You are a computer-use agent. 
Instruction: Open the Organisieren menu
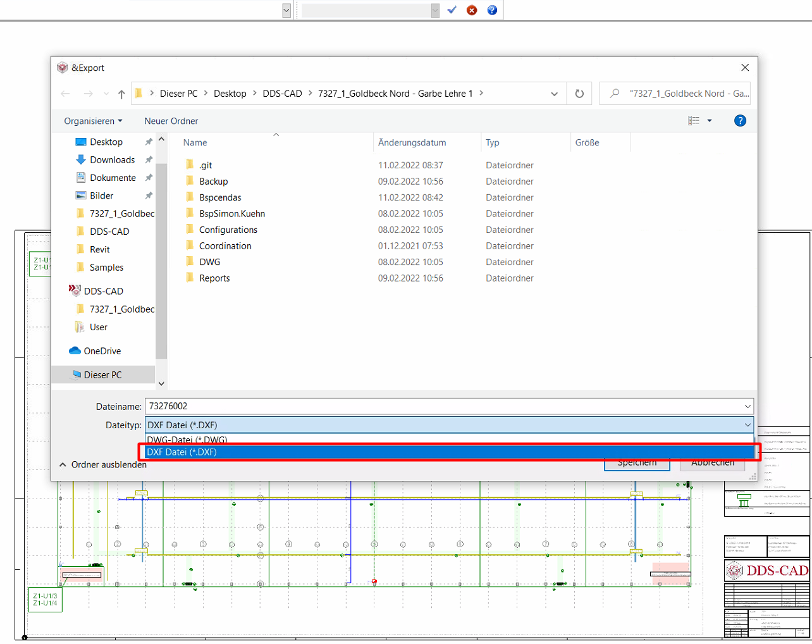(x=93, y=121)
